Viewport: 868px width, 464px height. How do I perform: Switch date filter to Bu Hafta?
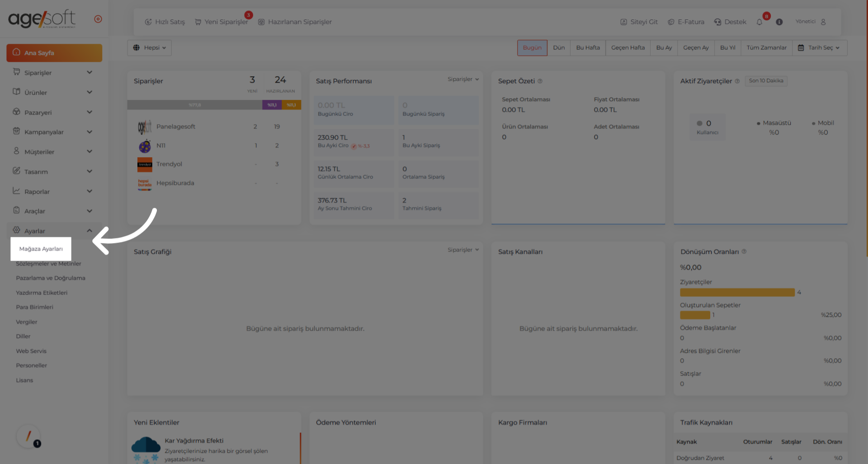(588, 48)
